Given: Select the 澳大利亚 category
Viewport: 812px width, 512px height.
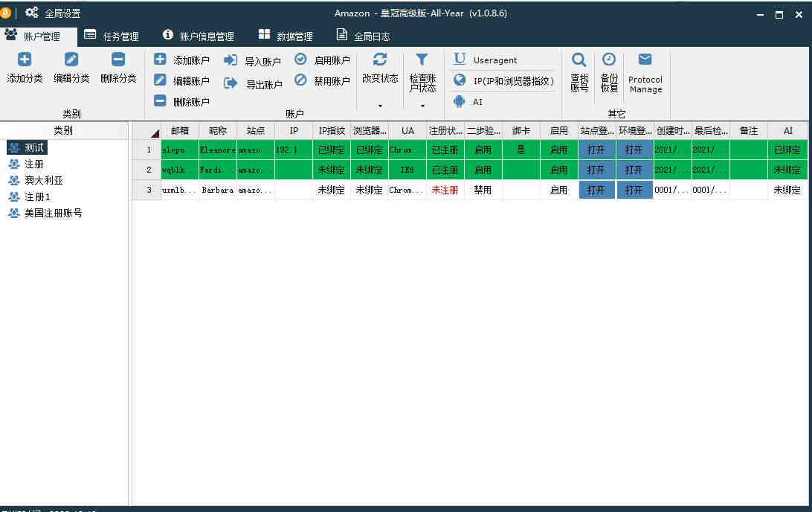Looking at the screenshot, I should pyautogui.click(x=36, y=180).
